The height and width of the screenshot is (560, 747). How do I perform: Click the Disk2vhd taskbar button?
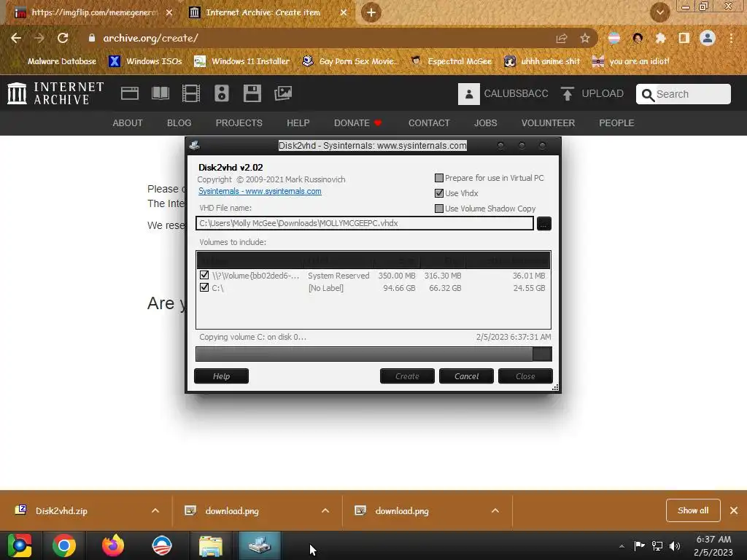click(260, 545)
